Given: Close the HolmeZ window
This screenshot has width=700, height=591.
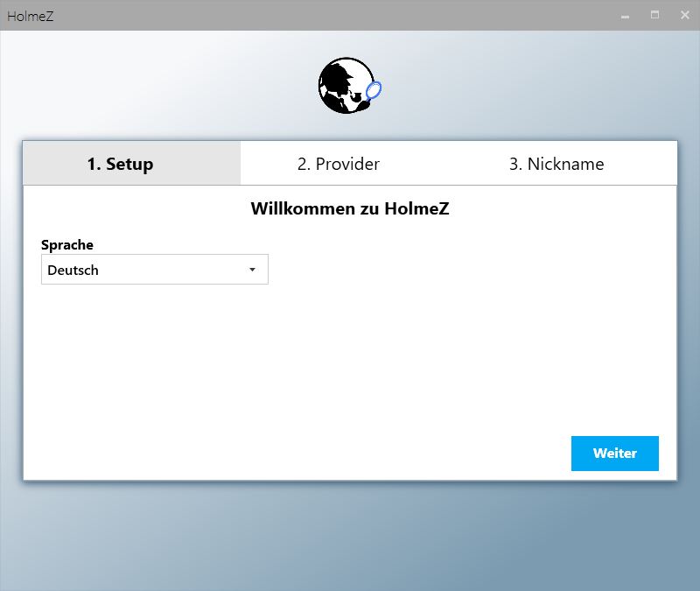Looking at the screenshot, I should tap(685, 15).
